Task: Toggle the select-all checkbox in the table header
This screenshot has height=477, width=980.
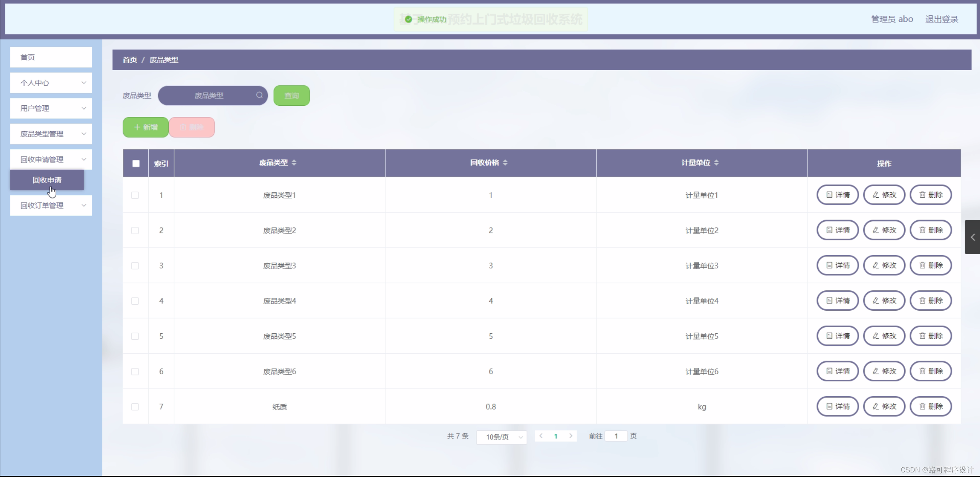Action: point(136,164)
